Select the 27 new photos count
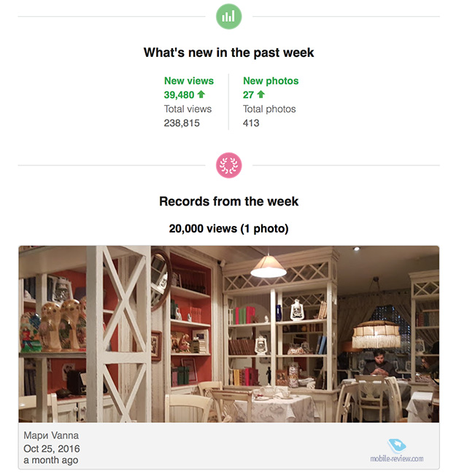Viewport: 467px width, 476px height. [248, 95]
